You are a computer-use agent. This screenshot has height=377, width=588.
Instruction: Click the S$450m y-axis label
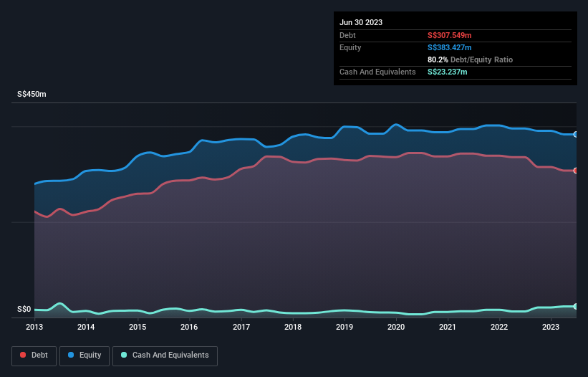pyautogui.click(x=32, y=94)
